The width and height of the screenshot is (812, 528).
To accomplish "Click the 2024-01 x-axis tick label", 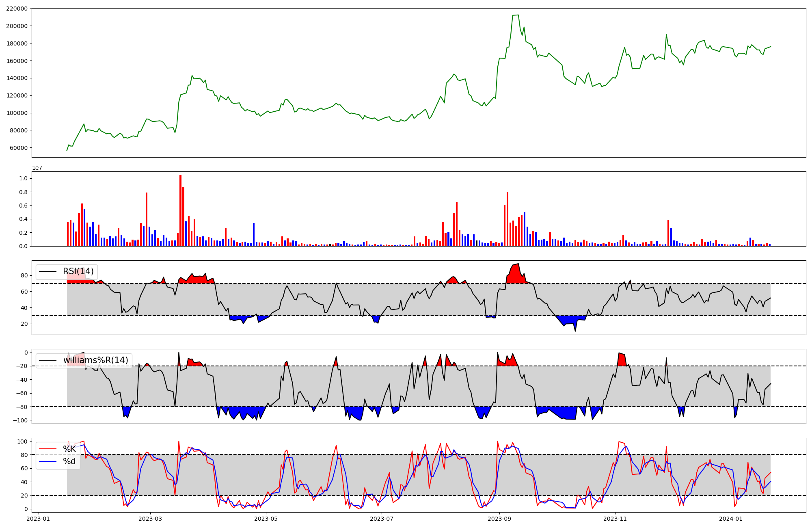I will tap(731, 519).
